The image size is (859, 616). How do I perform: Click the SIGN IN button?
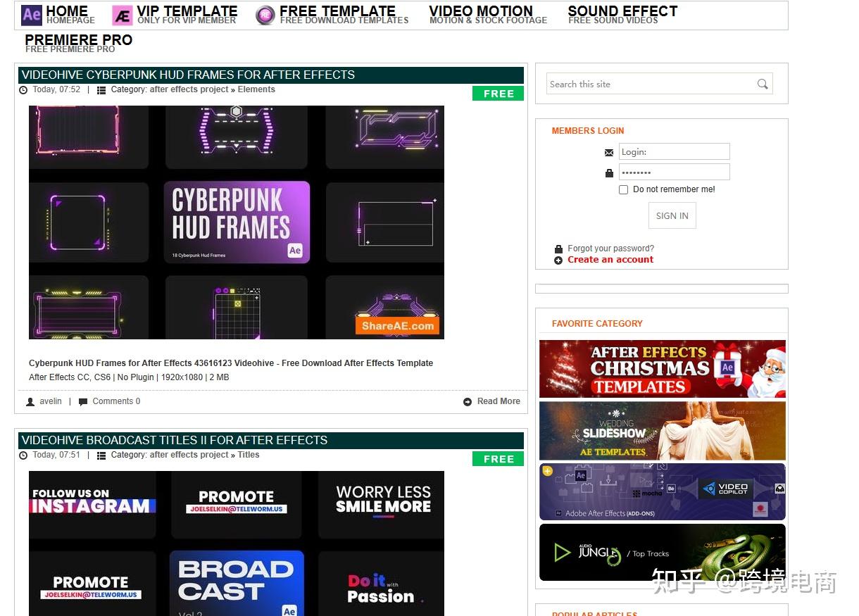point(672,216)
